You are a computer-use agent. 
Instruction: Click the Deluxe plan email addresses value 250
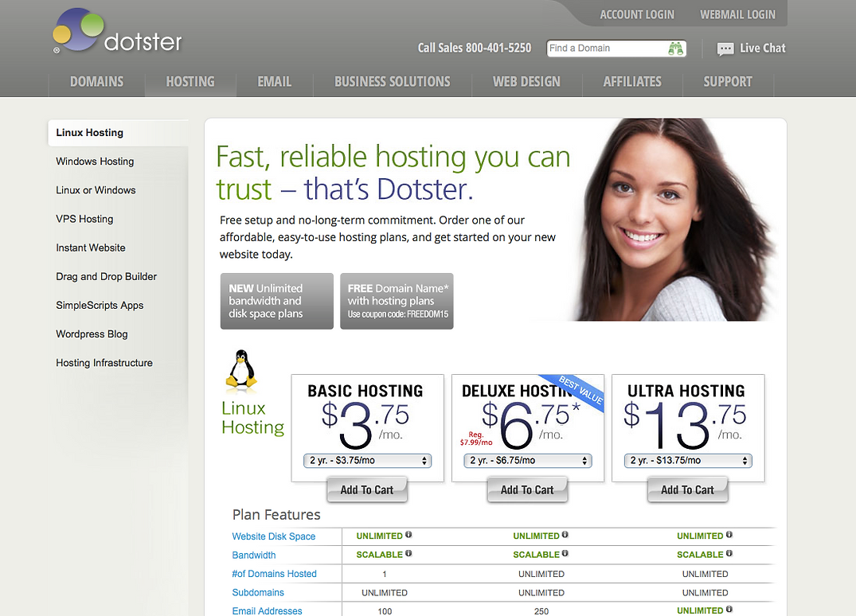[x=541, y=611]
